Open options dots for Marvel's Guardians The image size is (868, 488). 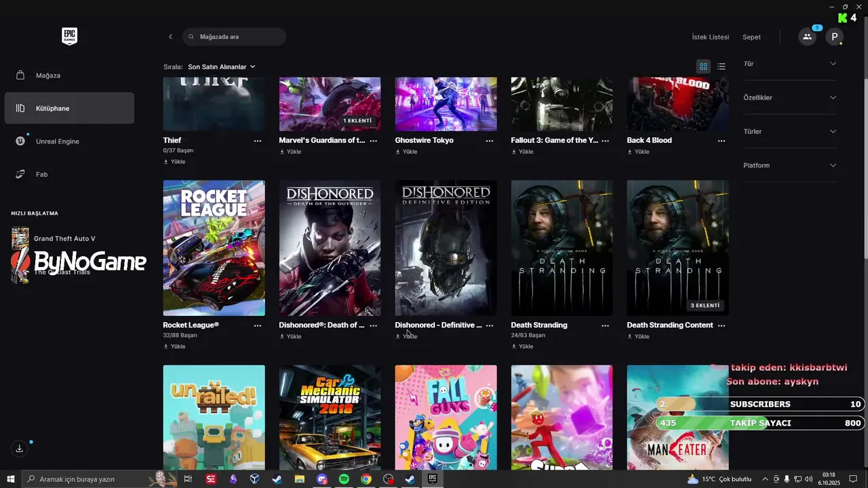click(374, 140)
